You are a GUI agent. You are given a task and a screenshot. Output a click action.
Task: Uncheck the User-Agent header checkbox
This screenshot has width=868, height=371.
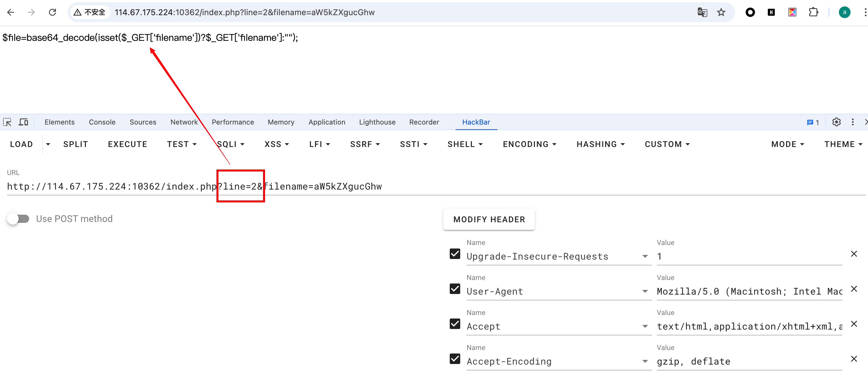click(455, 289)
